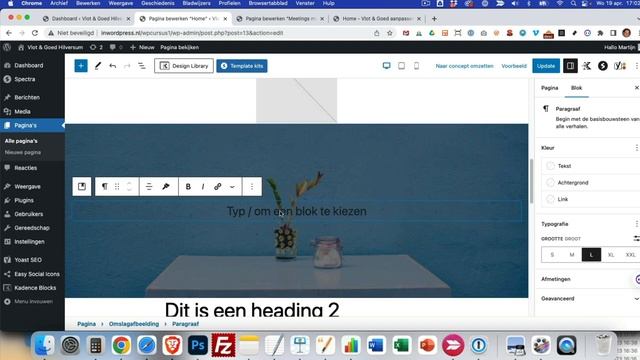Select parent cover block button

82,187
